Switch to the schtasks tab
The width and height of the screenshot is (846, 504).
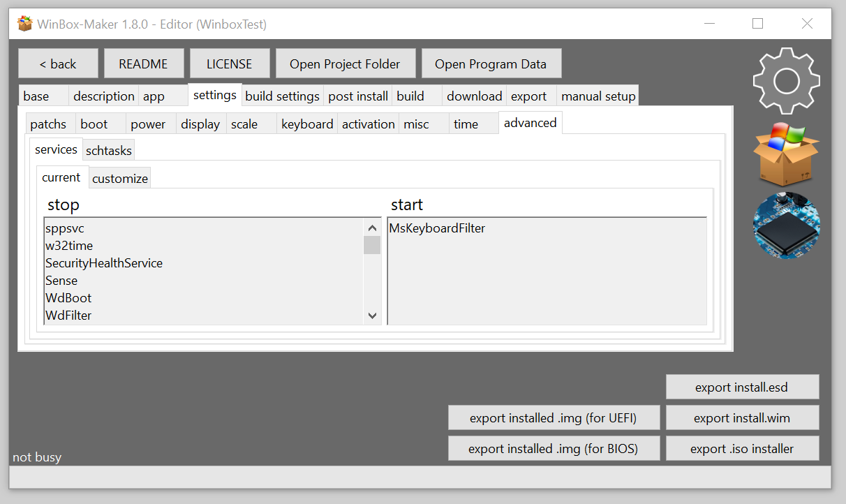point(109,150)
